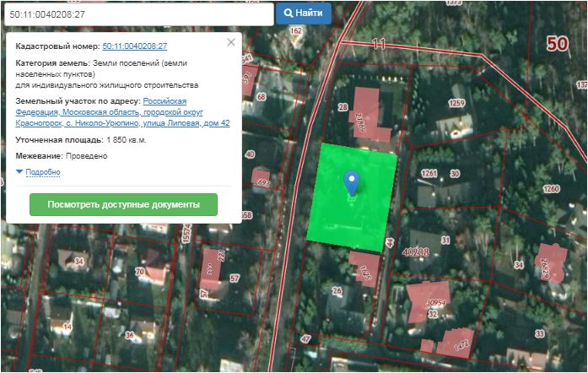Screen dimensions: 588x373
Task: Close the cadastral info popup
Action: tap(231, 42)
